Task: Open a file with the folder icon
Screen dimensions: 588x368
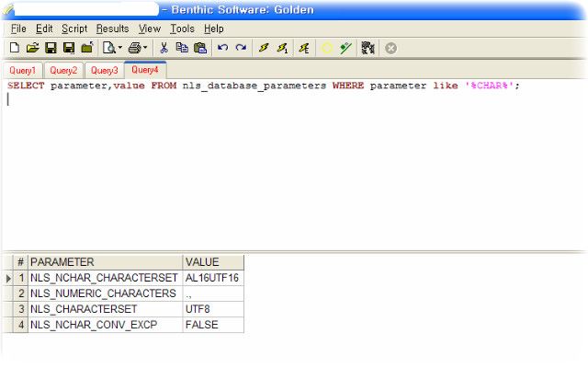Action: tap(33, 48)
